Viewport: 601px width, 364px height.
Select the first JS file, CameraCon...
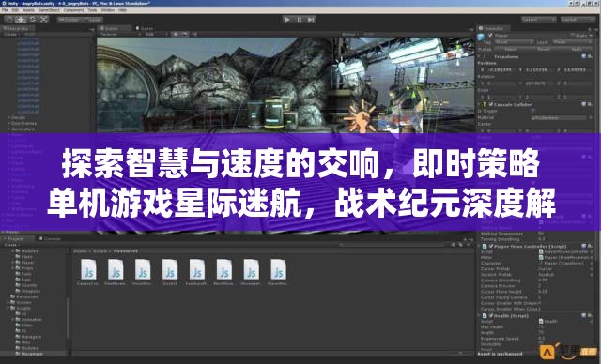[x=88, y=272]
